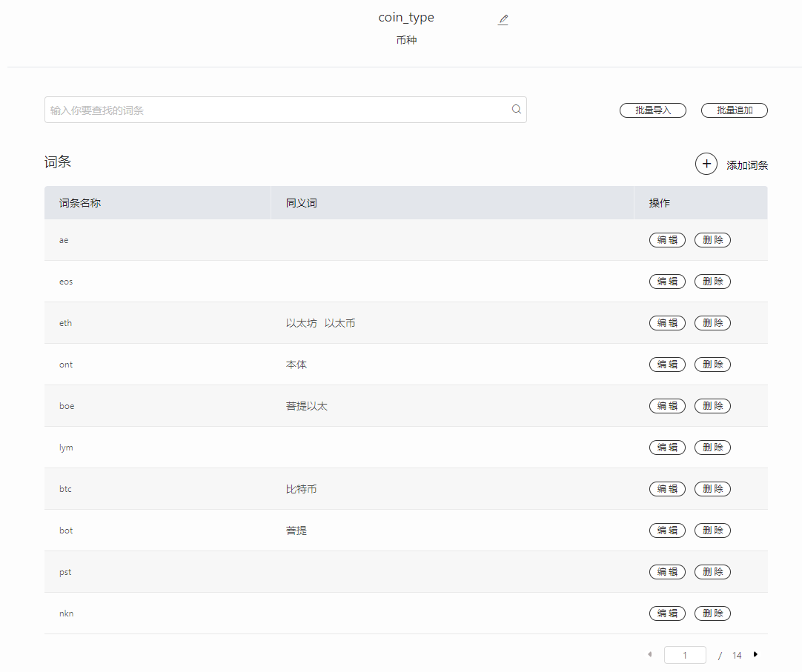Go to previous page arrow
This screenshot has width=802, height=672.
tap(649, 654)
